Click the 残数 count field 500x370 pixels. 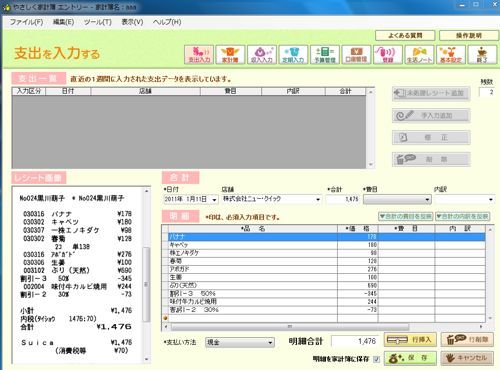(x=486, y=92)
